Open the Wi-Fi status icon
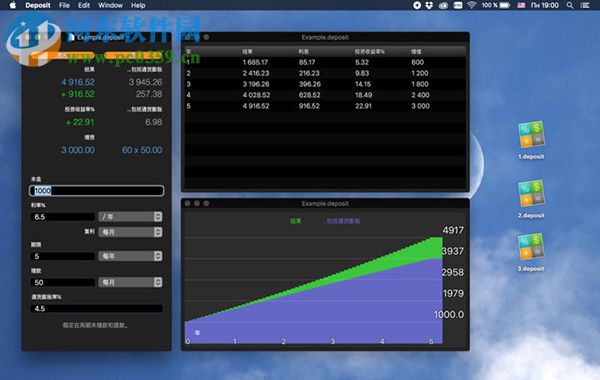600x380 pixels. [x=471, y=5]
